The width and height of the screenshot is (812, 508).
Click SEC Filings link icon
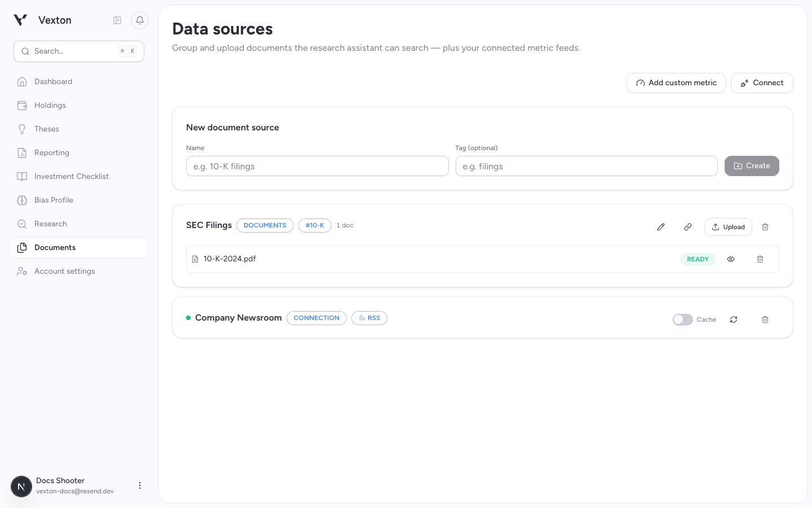coord(688,227)
